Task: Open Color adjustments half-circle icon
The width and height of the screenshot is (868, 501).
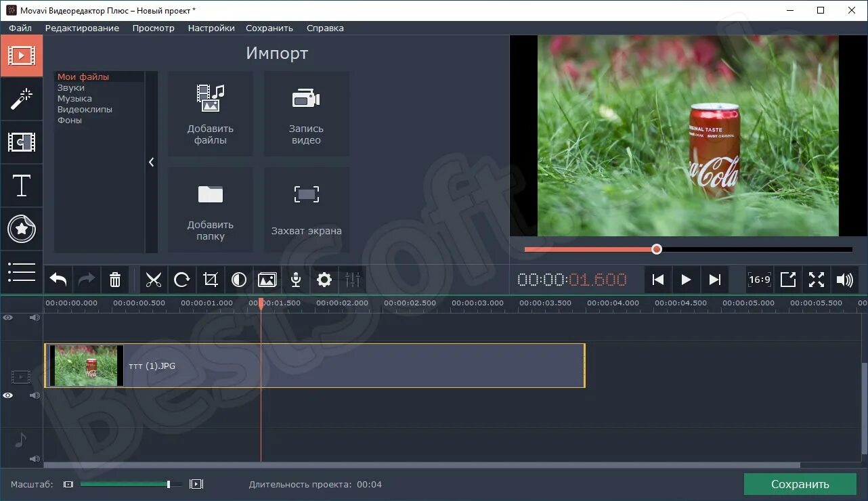Action: click(x=239, y=280)
